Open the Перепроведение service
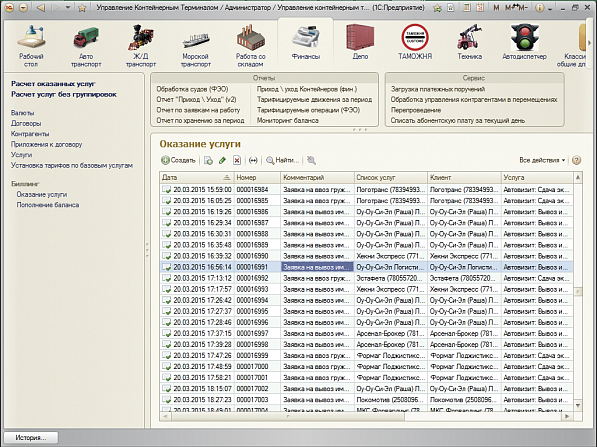Image resolution: width=597 pixels, height=447 pixels. pyautogui.click(x=416, y=110)
